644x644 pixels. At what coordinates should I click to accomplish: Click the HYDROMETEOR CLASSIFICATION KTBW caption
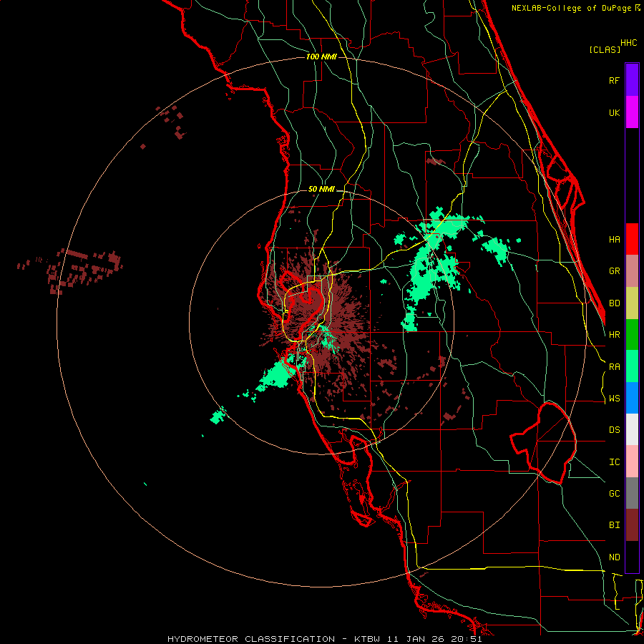pos(324,639)
